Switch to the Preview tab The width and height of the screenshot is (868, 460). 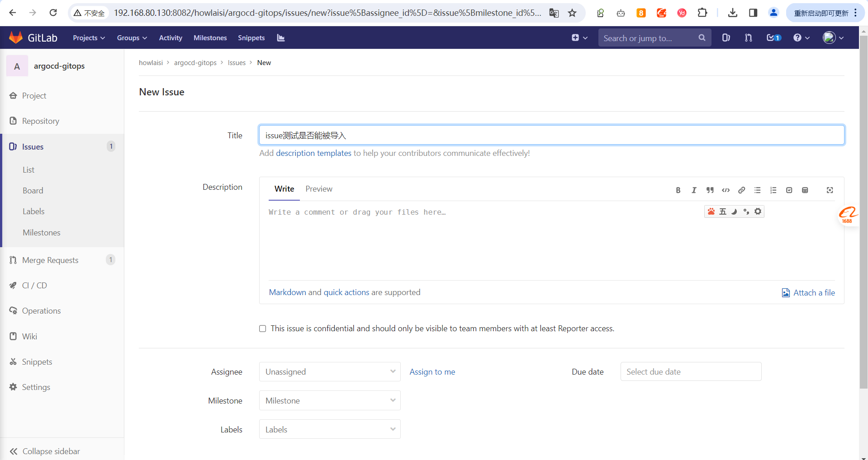318,189
